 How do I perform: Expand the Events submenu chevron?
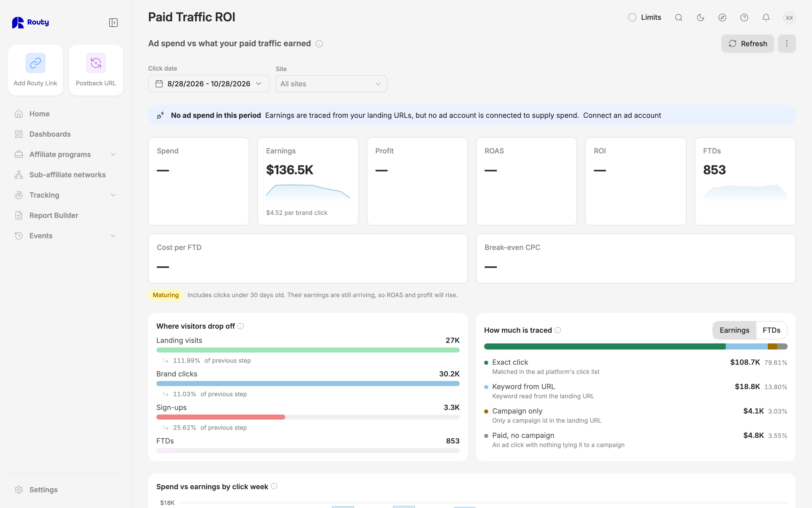pyautogui.click(x=113, y=236)
